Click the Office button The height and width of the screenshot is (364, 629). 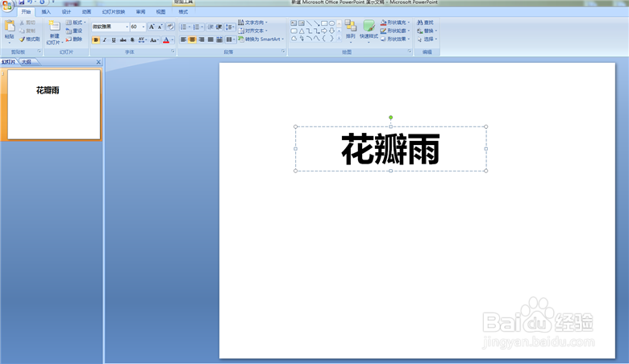tap(7, 5)
